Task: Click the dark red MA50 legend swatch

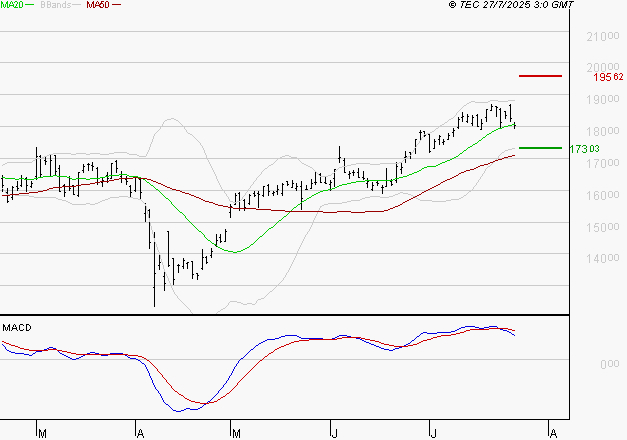Action: point(116,6)
